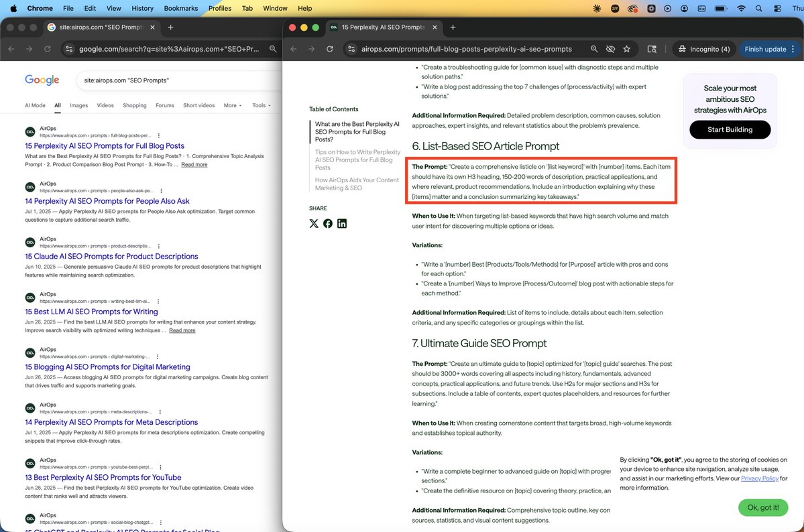The image size is (804, 532).
Task: Open options menu for Digital Marketing result
Action: [x=158, y=356]
